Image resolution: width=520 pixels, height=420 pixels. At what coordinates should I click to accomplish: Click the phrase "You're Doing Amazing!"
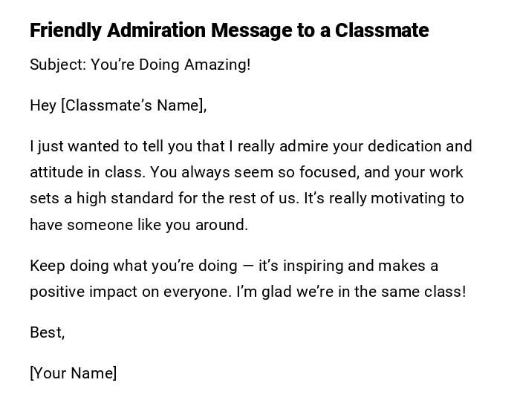[x=171, y=65]
